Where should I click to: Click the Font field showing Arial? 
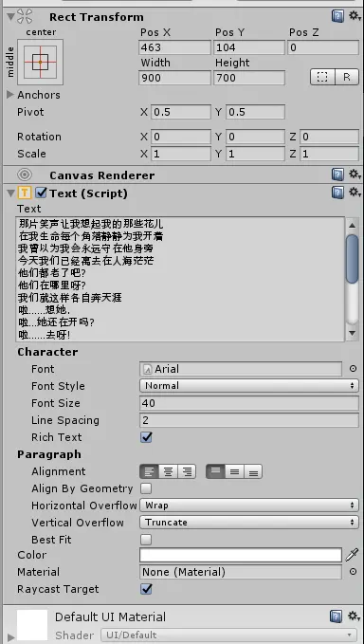pos(241,369)
